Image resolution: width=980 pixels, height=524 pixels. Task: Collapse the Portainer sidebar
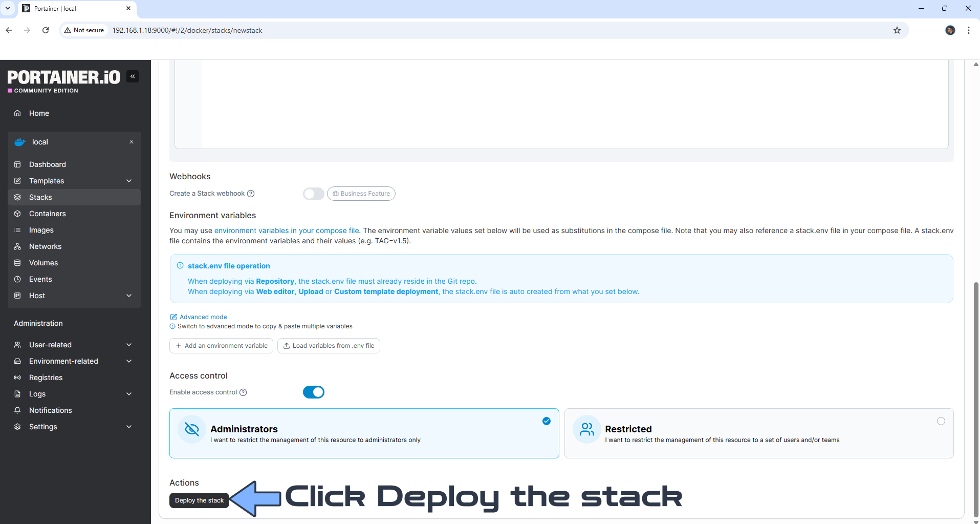click(x=132, y=76)
